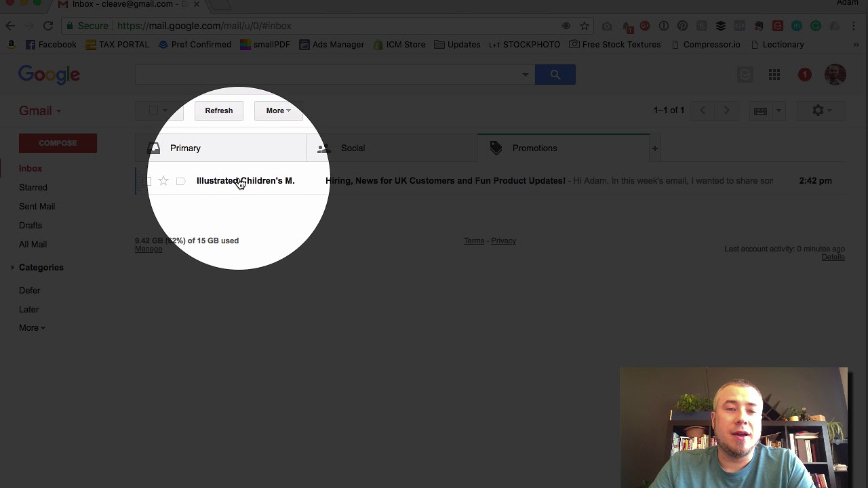Open account activity Details link
Screen dimensions: 868x488
tap(833, 257)
